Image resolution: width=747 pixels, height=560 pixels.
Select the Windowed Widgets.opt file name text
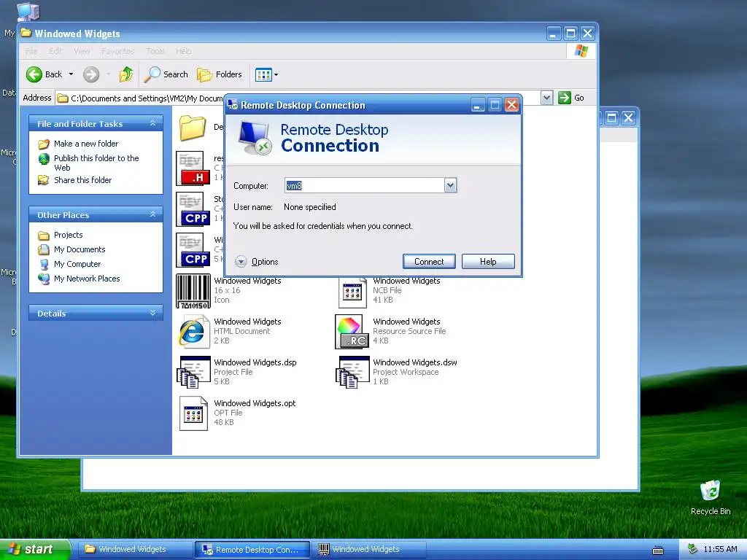pyautogui.click(x=255, y=403)
